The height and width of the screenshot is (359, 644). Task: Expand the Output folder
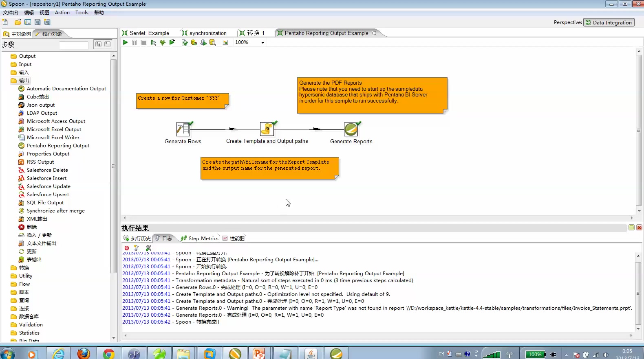pos(23,56)
